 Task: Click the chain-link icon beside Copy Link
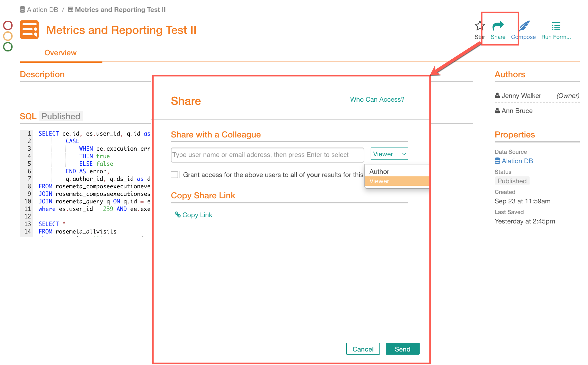click(177, 214)
